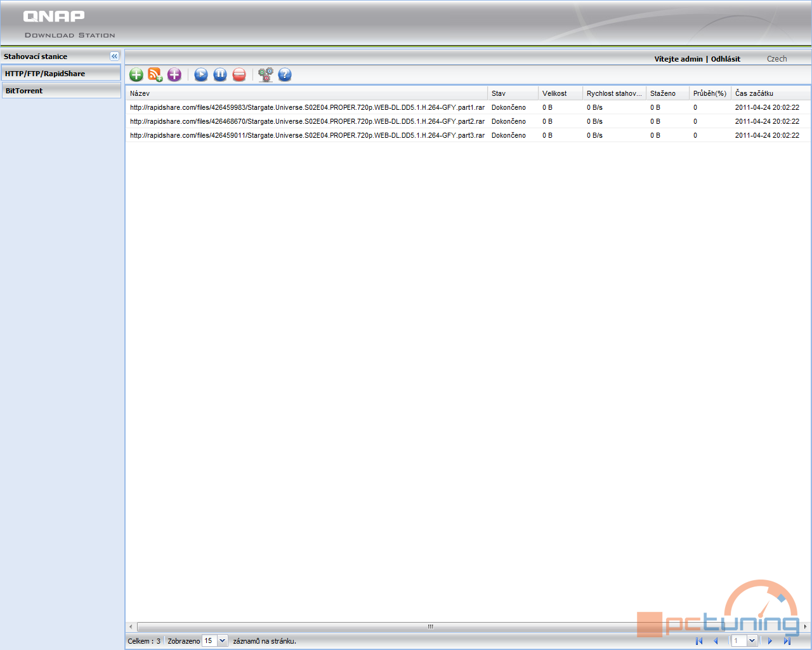Sort by Stav column header
The width and height of the screenshot is (812, 650).
click(513, 93)
